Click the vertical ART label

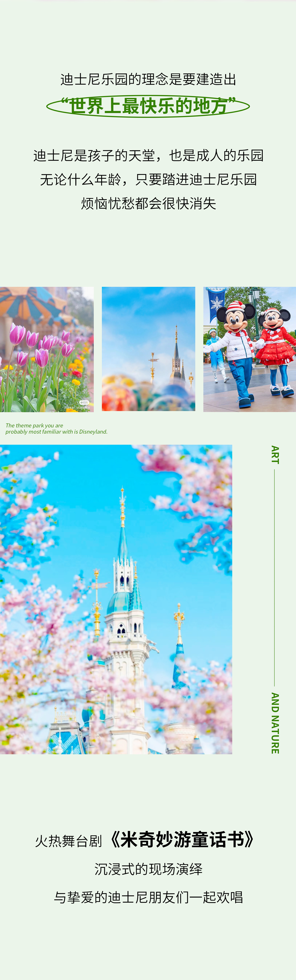(x=275, y=455)
